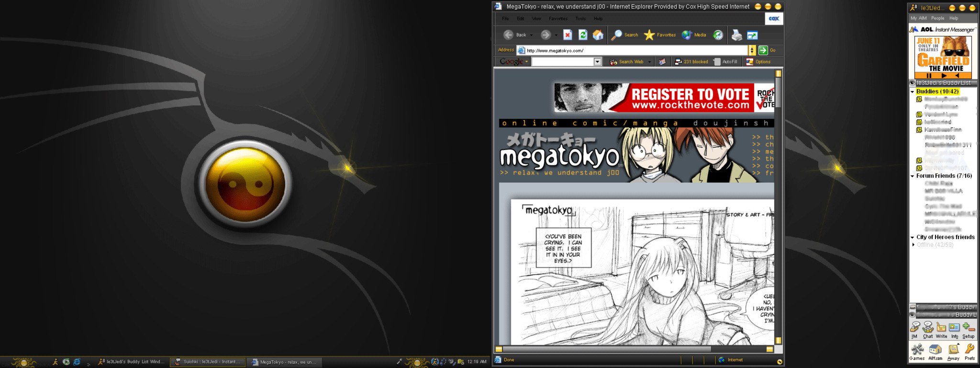
Task: Click the Register to Vote banner ad
Action: click(664, 98)
